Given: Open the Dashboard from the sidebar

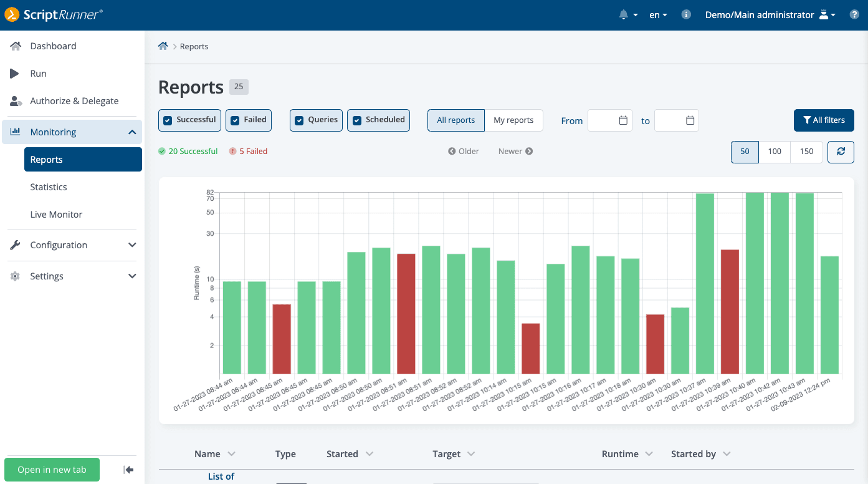Looking at the screenshot, I should [x=53, y=46].
